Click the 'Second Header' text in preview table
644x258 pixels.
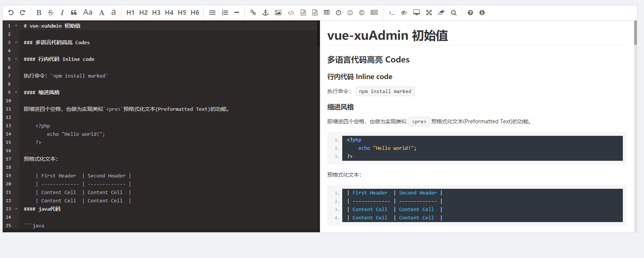point(418,193)
